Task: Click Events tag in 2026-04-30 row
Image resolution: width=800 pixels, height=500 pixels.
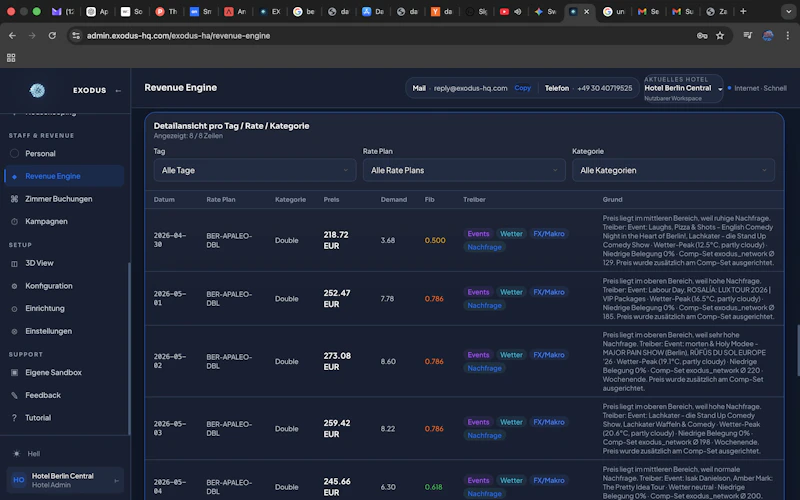Action: pyautogui.click(x=478, y=234)
